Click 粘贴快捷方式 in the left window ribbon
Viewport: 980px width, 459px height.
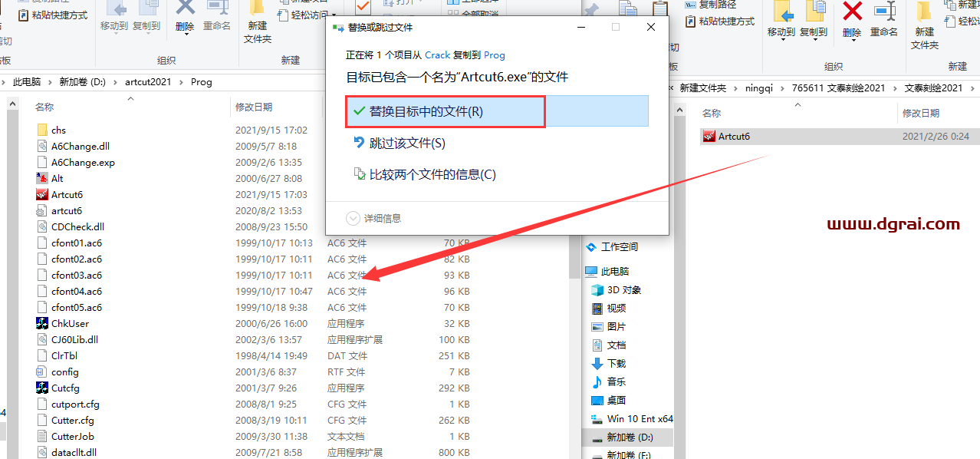tap(52, 15)
